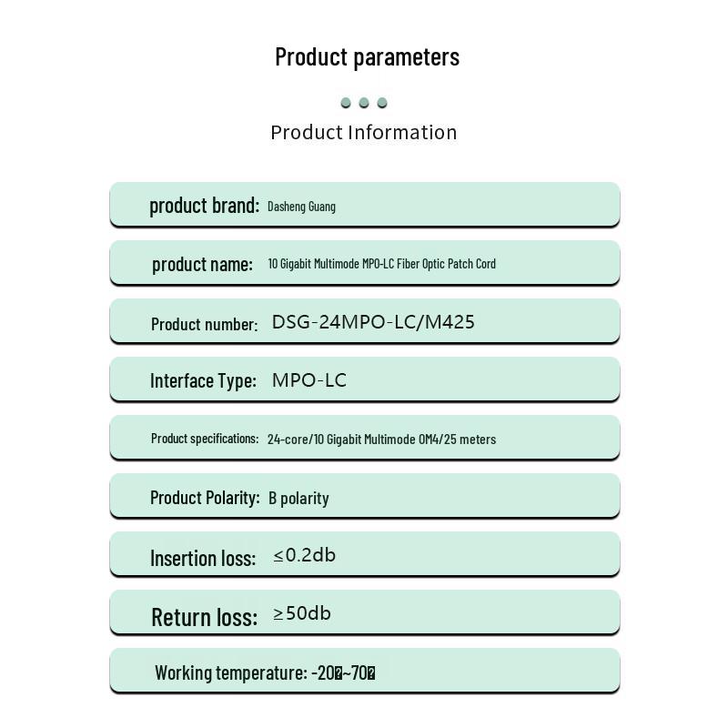The image size is (728, 728).
Task: Click the ≤0.2db insertion loss value
Action: click(304, 555)
